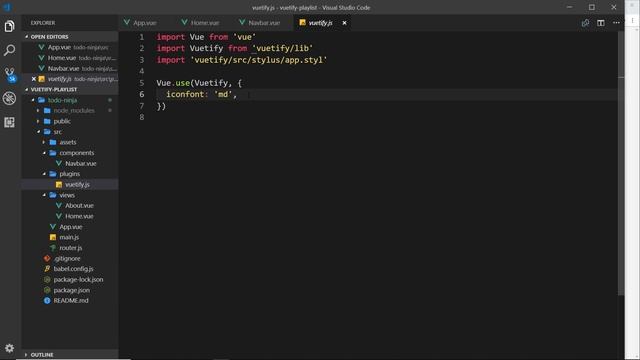Viewport: 640px width, 360px height.
Task: Open Navbar.vue in the Open Editors list
Action: pyautogui.click(x=70, y=69)
